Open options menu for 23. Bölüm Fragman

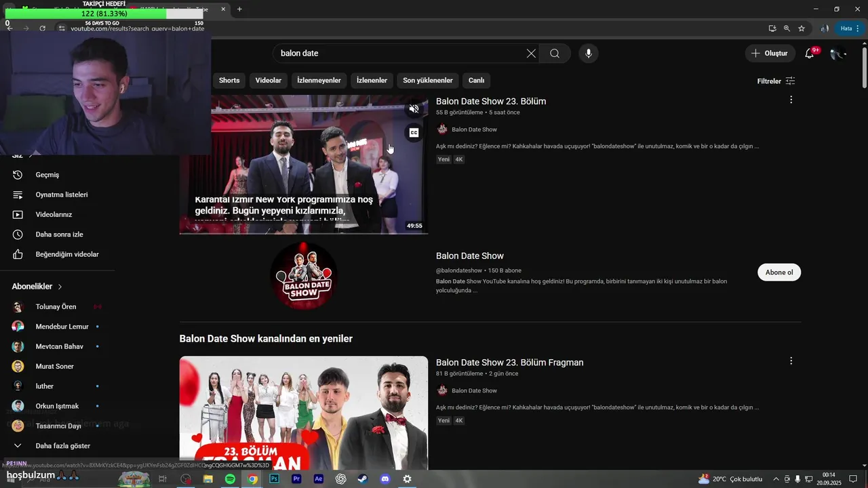click(x=791, y=361)
